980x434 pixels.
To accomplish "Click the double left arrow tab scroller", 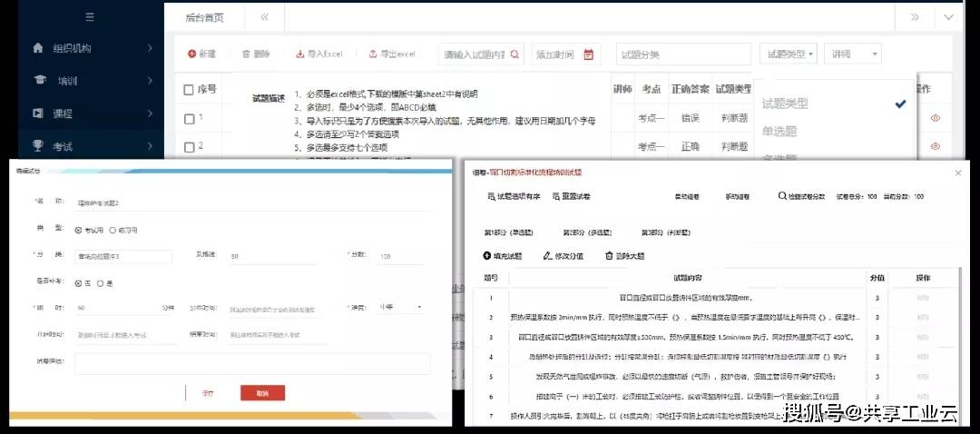I will 264,17.
